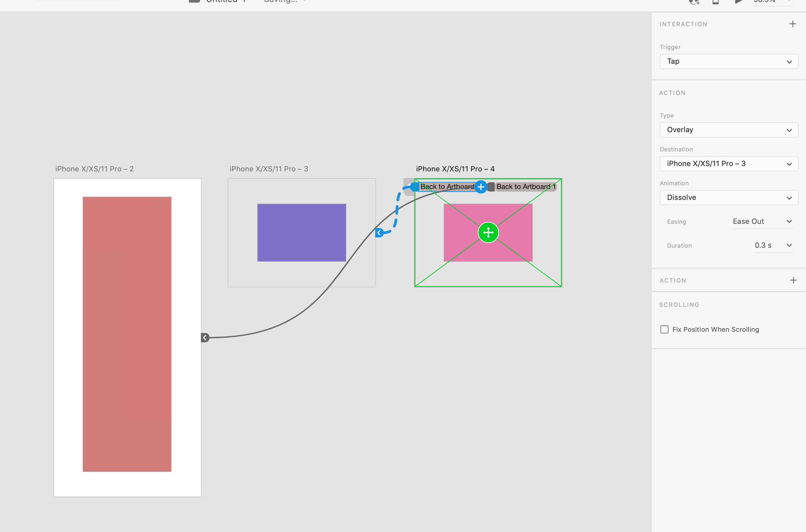The height and width of the screenshot is (532, 806).
Task: Click the desktop preview play icon
Action: (x=739, y=2)
